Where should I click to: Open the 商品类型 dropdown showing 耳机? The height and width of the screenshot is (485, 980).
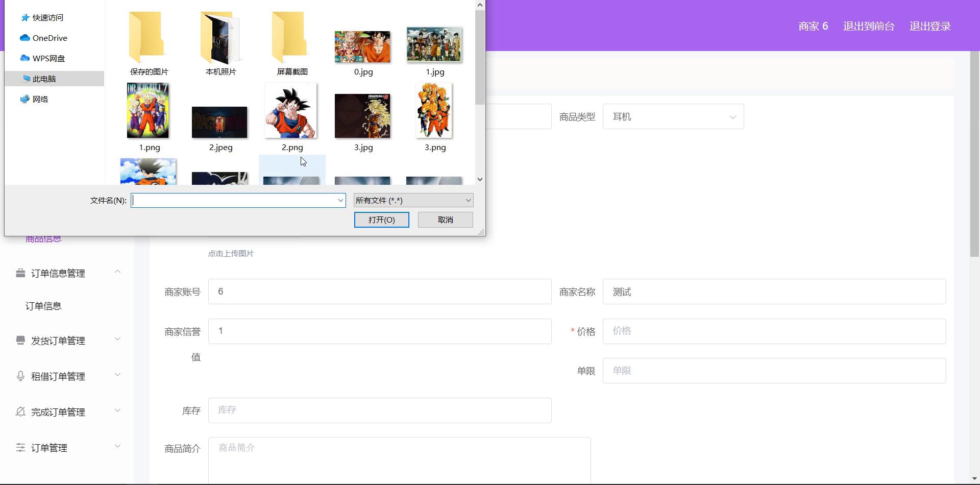(673, 117)
